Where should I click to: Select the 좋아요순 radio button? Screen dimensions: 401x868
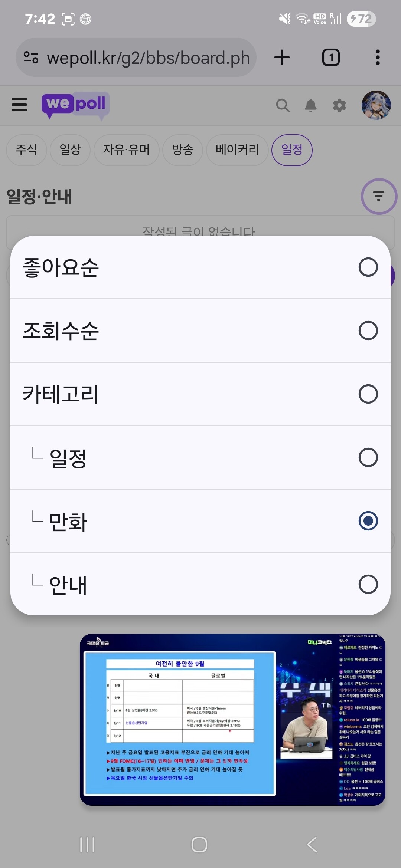(368, 267)
